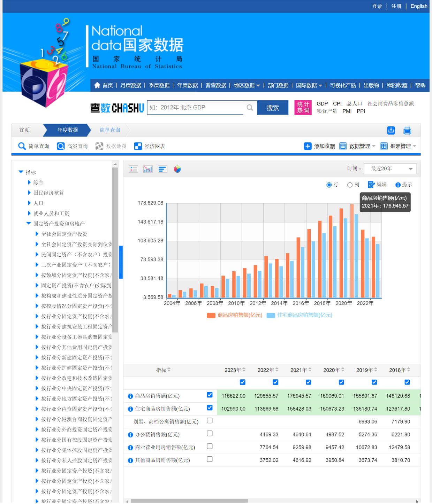Select the 列 radio button

(x=350, y=185)
